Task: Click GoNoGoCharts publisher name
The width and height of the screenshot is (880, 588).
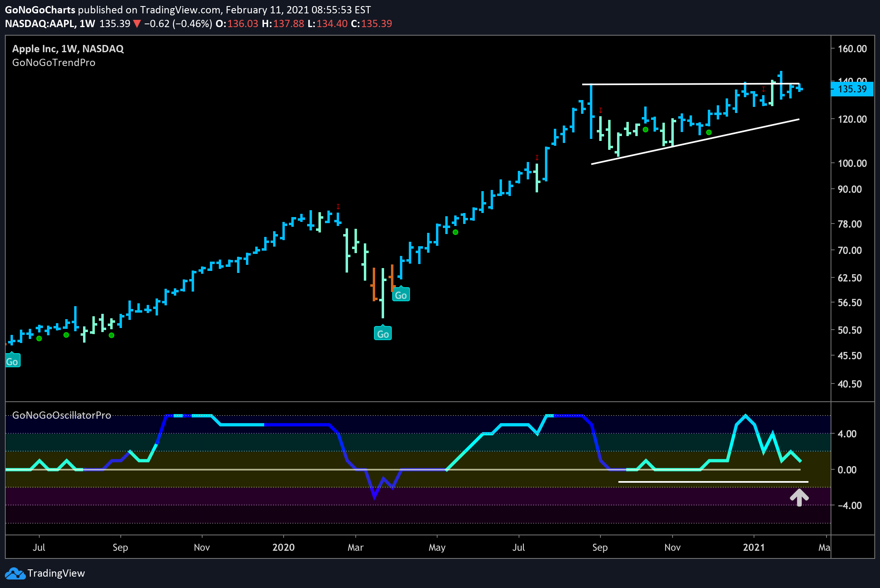Action: coord(40,10)
